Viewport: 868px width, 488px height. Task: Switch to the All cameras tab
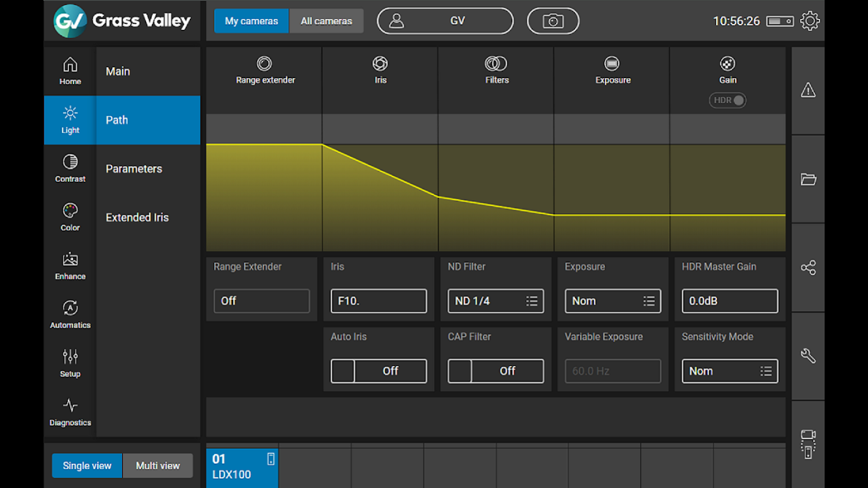(x=326, y=21)
